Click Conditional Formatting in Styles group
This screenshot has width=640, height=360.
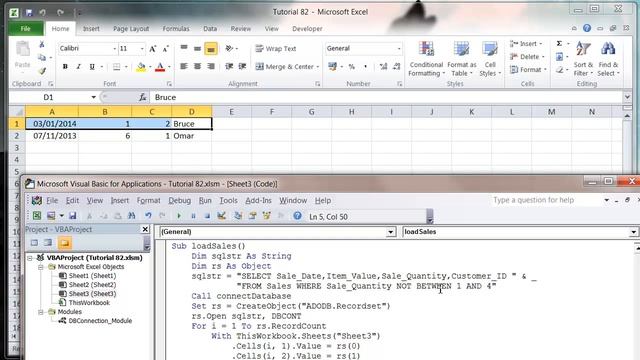[x=426, y=59]
